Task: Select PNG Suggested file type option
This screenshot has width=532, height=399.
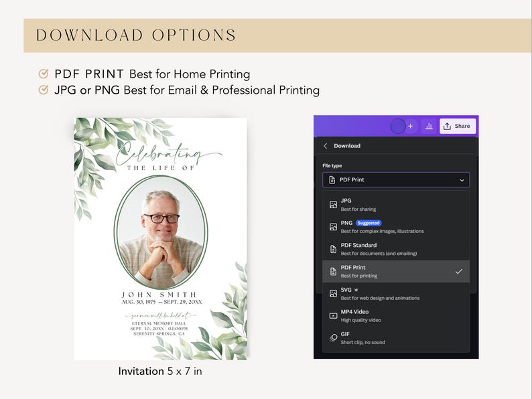Action: pos(396,227)
